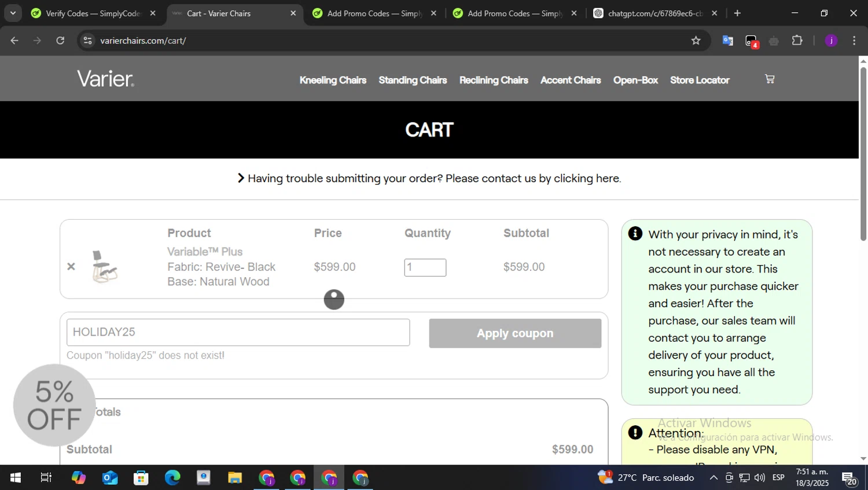868x490 pixels.
Task: Open the tab search dropdown
Action: pos(13,13)
